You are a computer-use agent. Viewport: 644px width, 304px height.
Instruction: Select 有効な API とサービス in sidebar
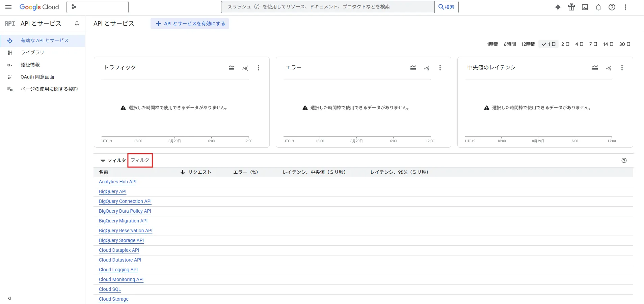coord(43,40)
